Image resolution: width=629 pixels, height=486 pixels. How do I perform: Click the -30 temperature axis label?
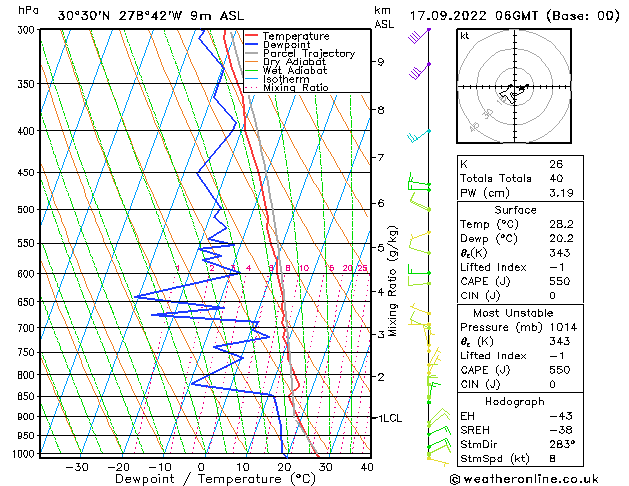pyautogui.click(x=77, y=467)
